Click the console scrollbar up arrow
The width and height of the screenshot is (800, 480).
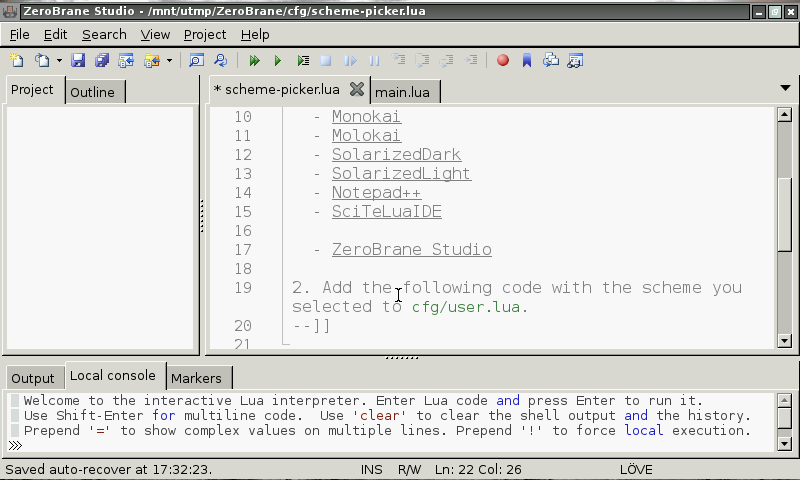[785, 400]
